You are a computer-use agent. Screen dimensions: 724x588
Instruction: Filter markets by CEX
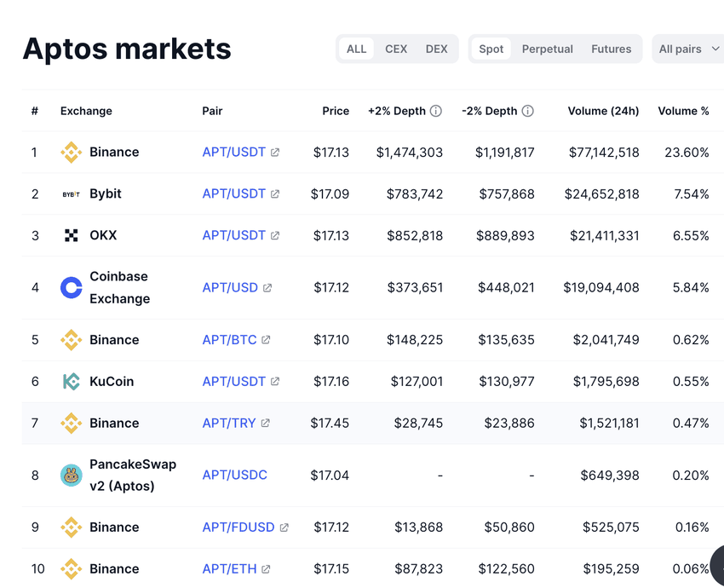(x=396, y=49)
